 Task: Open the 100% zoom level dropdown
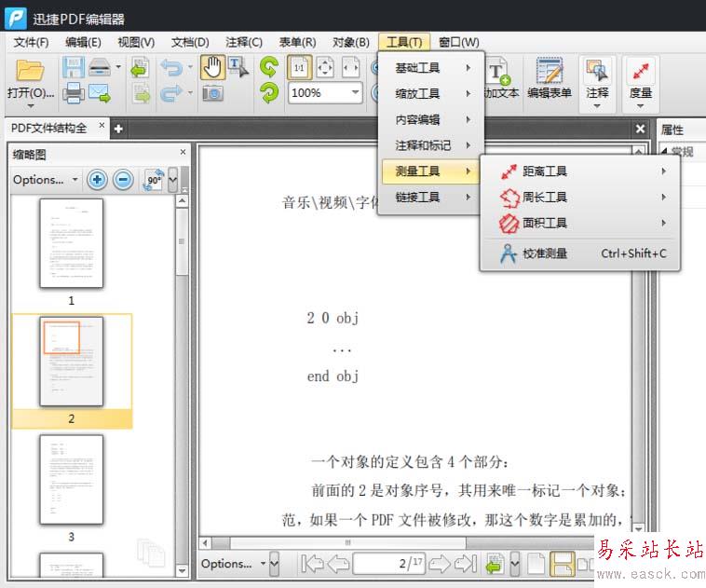tap(355, 93)
